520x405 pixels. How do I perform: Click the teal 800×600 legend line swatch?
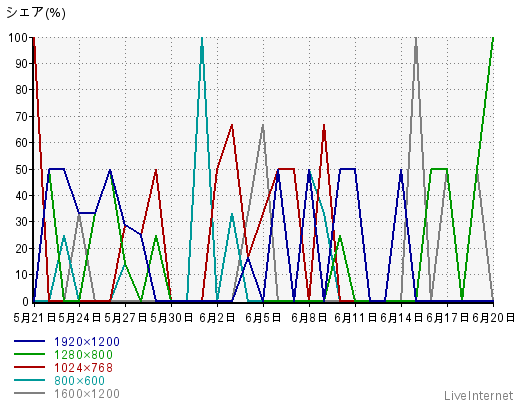(29, 380)
